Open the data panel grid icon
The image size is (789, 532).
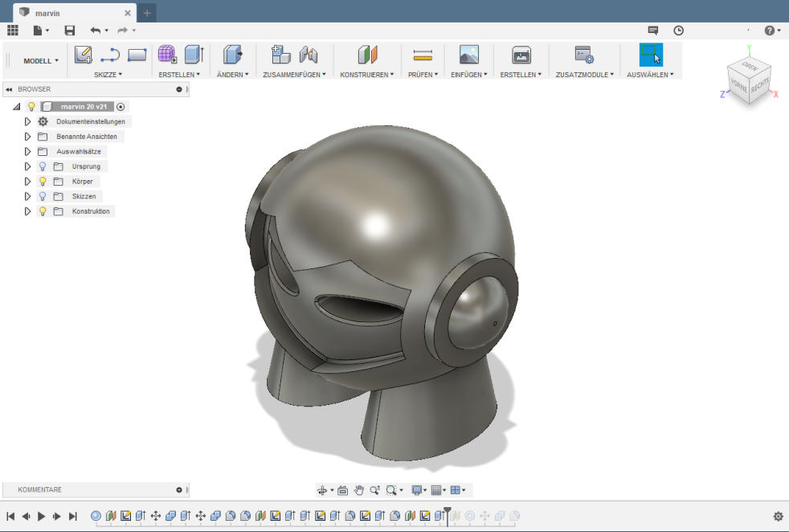[x=13, y=31]
